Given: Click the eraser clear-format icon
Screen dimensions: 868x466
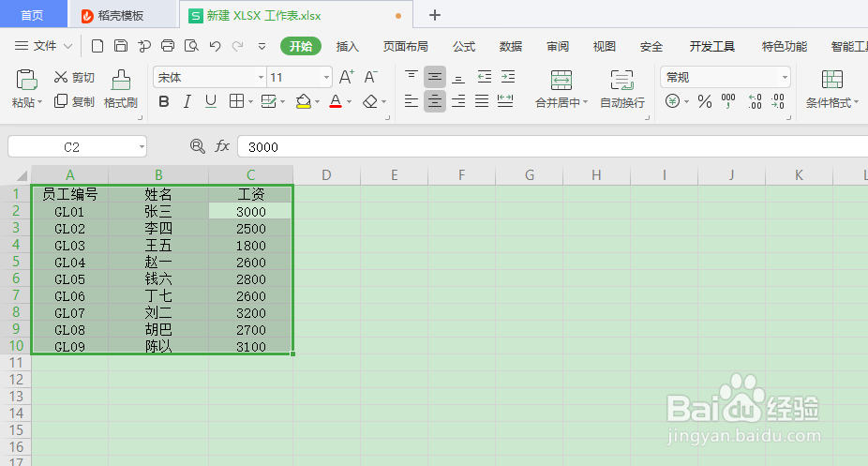Looking at the screenshot, I should [x=369, y=102].
